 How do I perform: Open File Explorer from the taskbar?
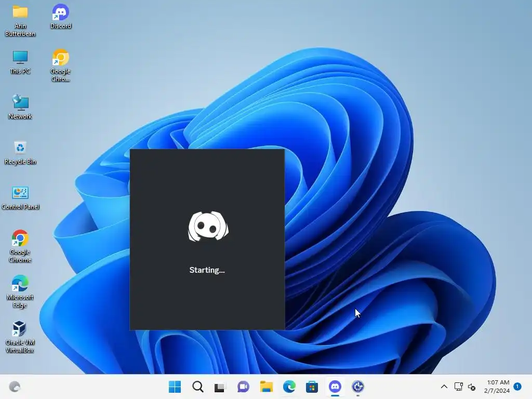[x=267, y=387]
